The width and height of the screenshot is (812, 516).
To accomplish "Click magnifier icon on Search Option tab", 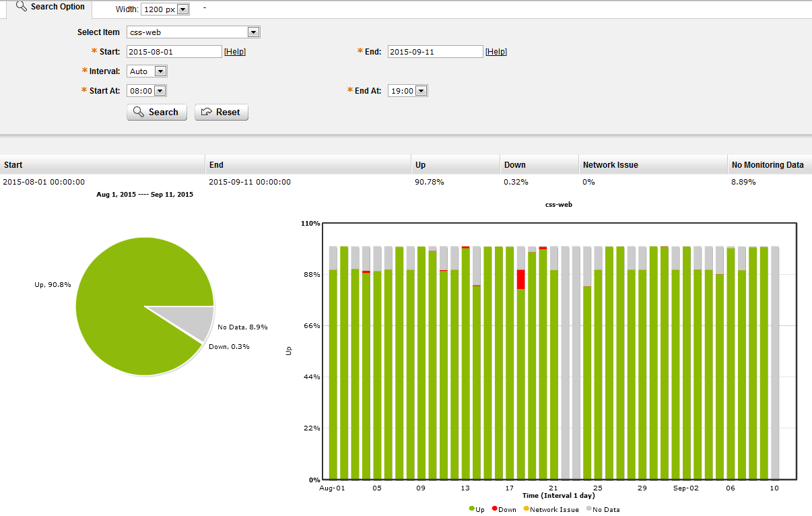I will (21, 7).
